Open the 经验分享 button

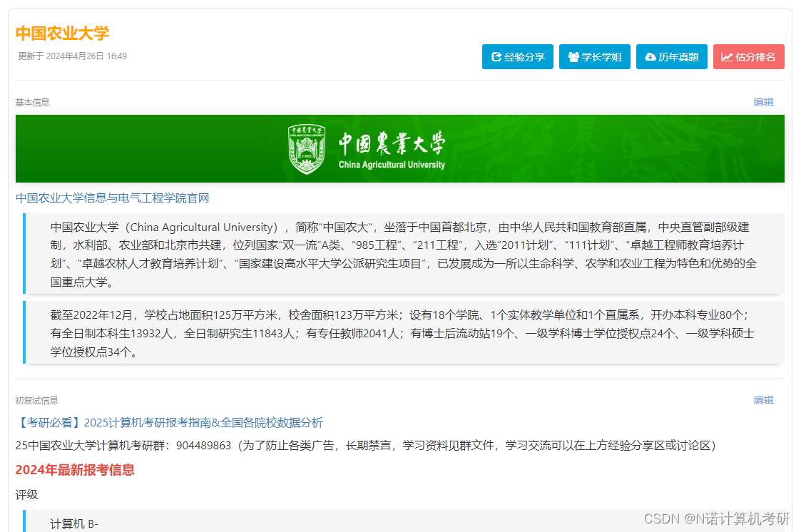tap(518, 56)
